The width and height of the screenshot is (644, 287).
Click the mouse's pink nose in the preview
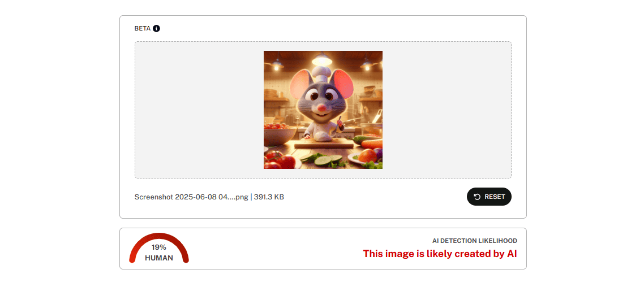click(323, 108)
